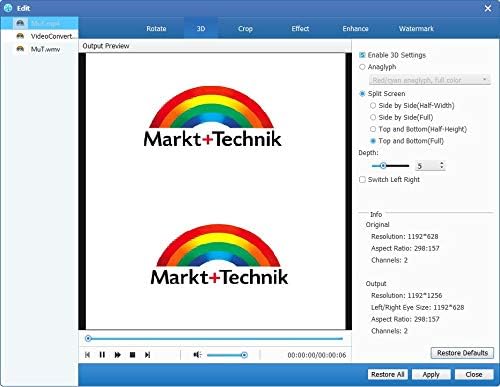Click the Close button at bottom
Screen dimensions: 500x387
474,375
